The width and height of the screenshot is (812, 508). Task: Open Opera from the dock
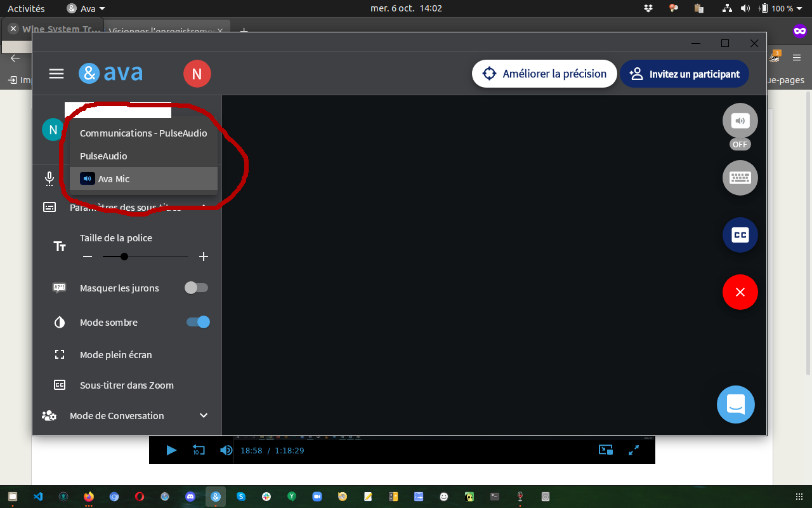pyautogui.click(x=140, y=496)
